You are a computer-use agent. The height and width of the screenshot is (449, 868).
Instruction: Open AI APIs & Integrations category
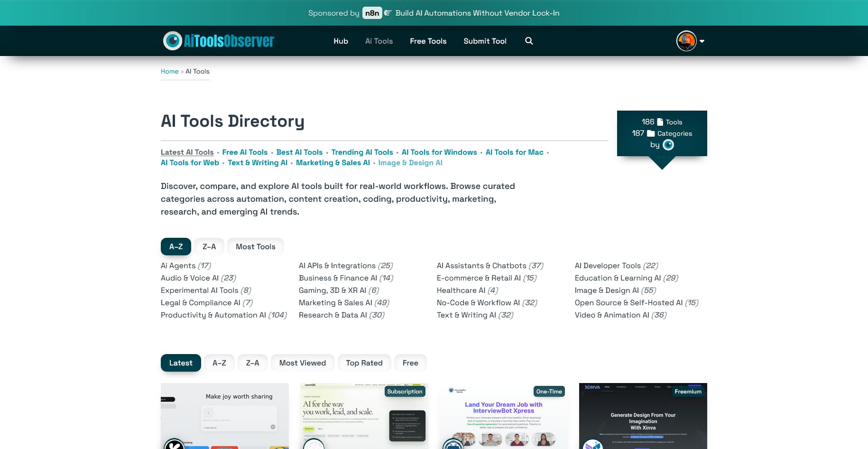click(346, 266)
